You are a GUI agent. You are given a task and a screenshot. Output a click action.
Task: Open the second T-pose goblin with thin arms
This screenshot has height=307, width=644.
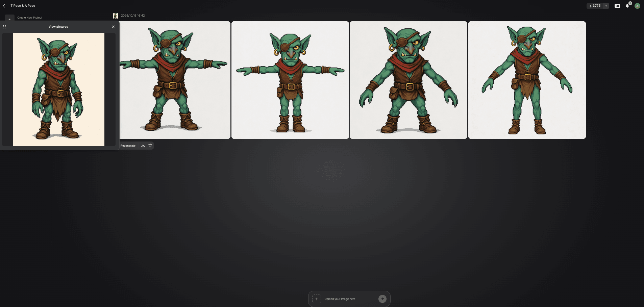click(x=290, y=80)
